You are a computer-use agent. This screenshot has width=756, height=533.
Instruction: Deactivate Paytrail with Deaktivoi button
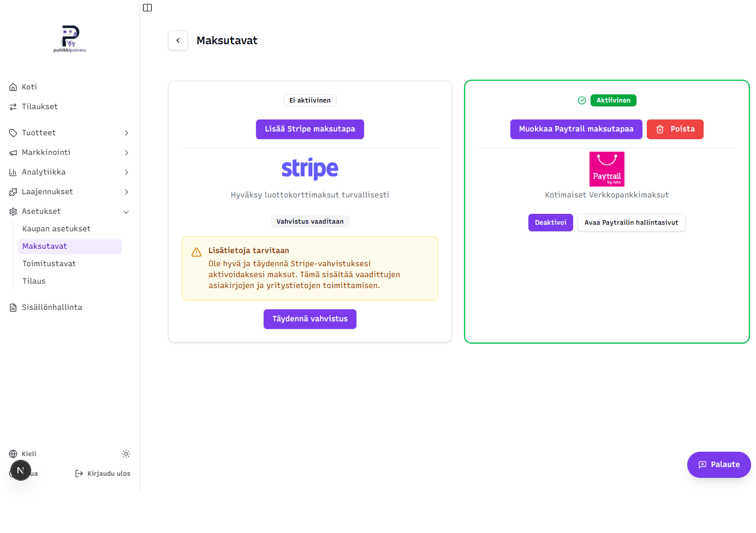[x=551, y=223]
